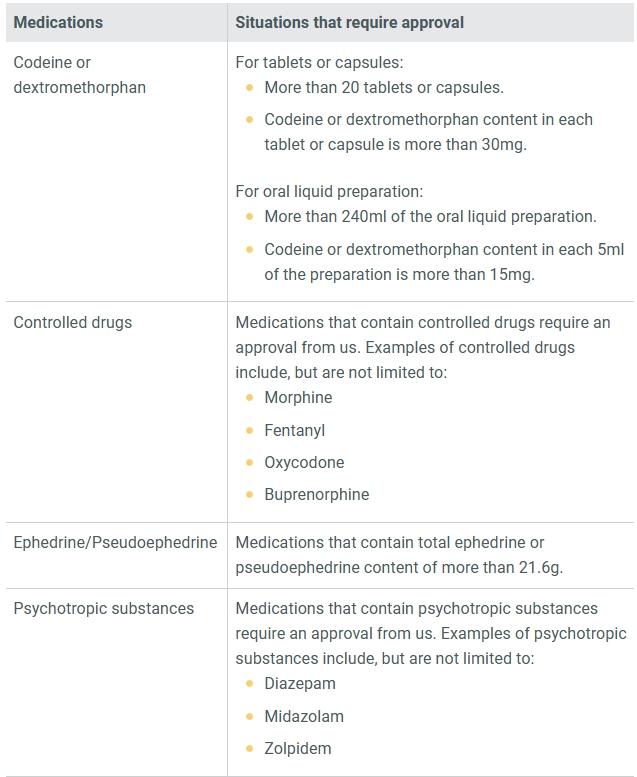The width and height of the screenshot is (637, 777).
Task: Click the 'For oral liquid preparation:' heading
Action: coord(329,192)
